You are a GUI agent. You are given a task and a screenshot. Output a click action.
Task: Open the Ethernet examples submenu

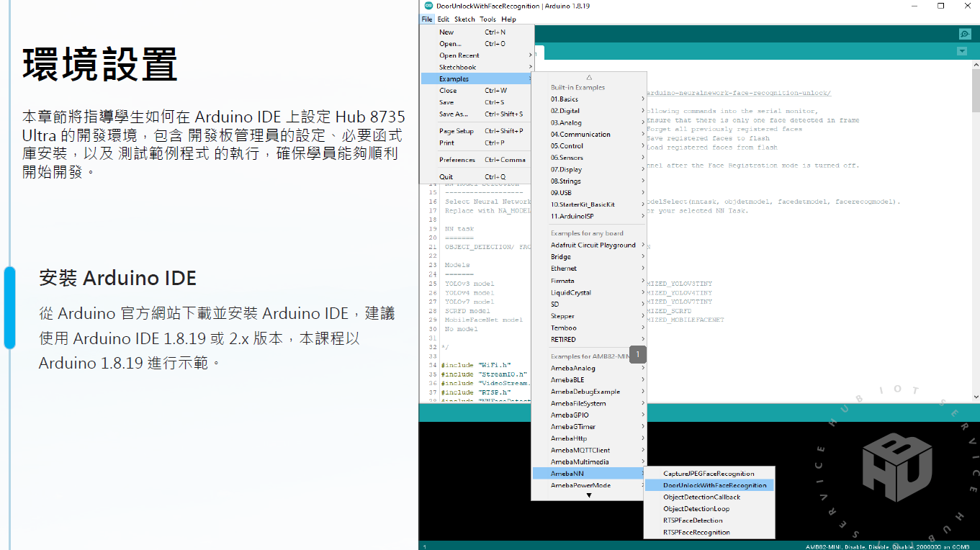[589, 269]
